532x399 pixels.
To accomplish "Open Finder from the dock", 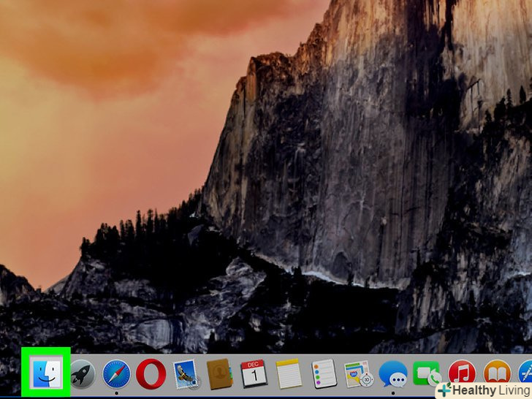I will point(45,374).
